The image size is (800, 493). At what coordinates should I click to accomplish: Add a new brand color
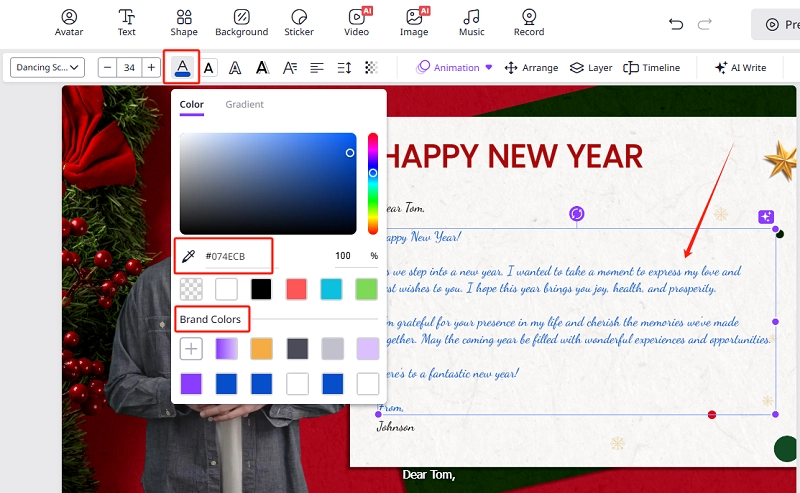coord(191,349)
